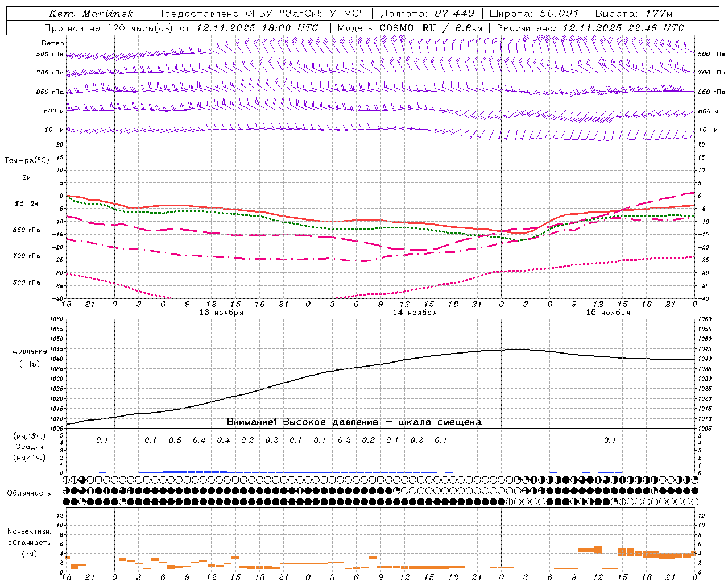Click the Td 2м dew point legend entry

[26, 203]
